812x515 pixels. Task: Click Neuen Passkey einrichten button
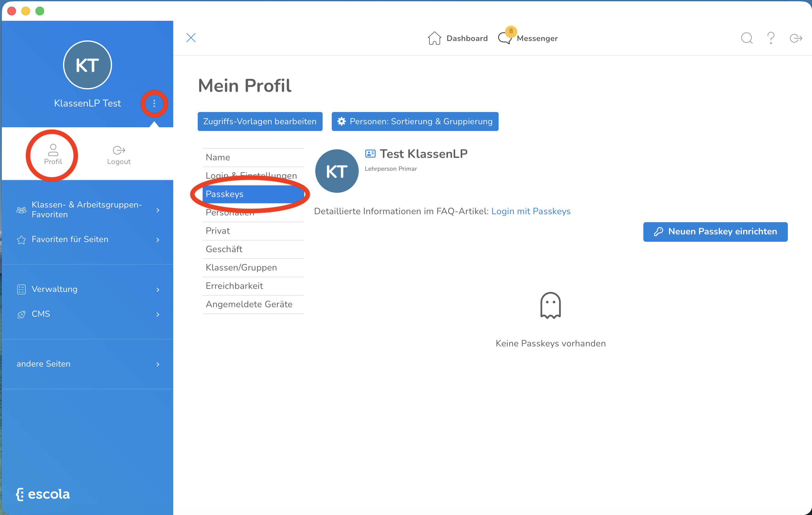point(715,232)
